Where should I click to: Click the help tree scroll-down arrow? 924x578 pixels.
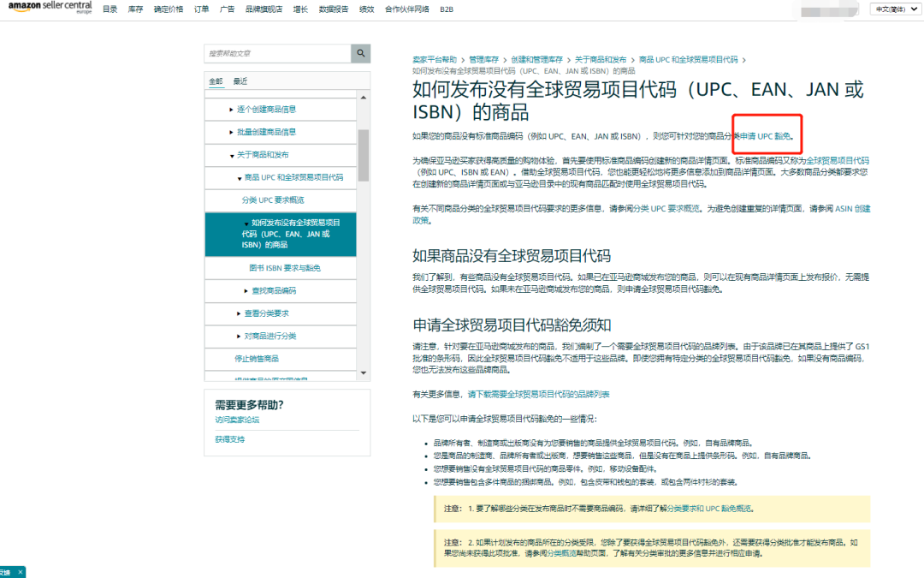tap(363, 372)
